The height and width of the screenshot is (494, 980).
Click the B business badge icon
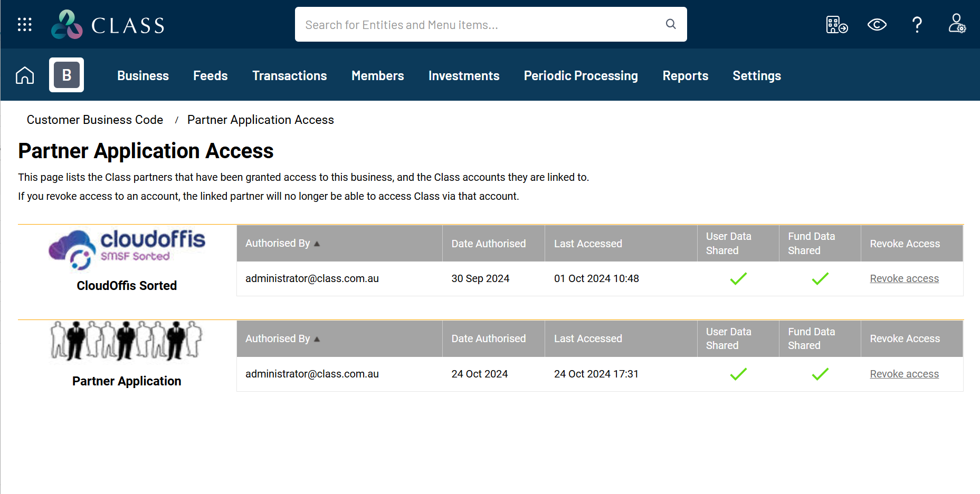tap(66, 75)
